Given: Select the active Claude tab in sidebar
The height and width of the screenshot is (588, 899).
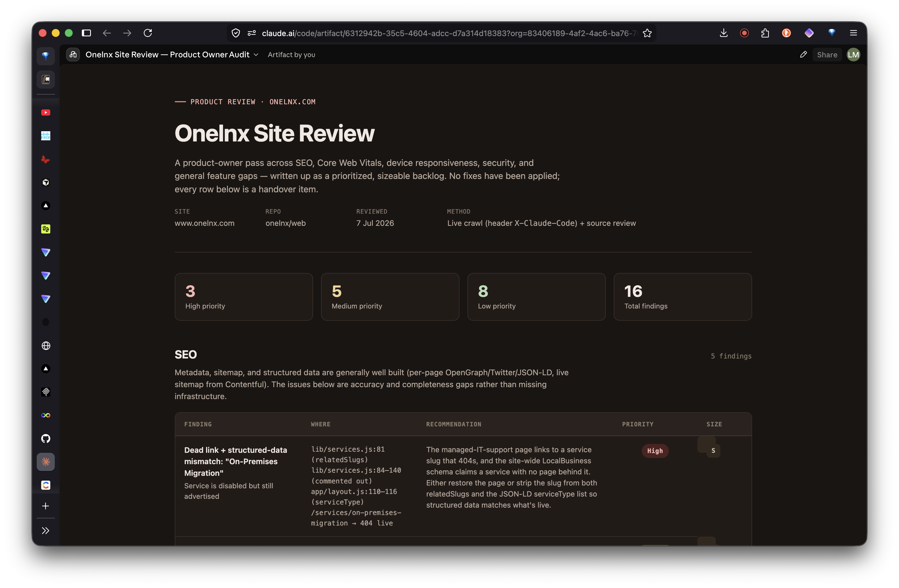Looking at the screenshot, I should (46, 462).
